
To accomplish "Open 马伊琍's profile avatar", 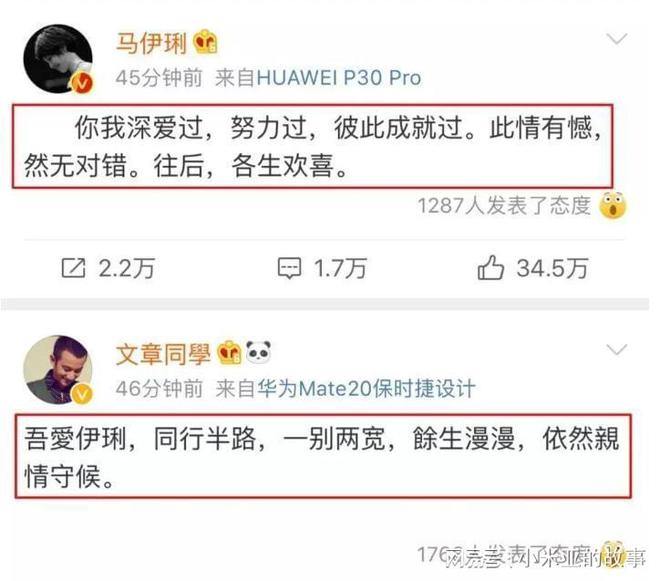I will click(58, 59).
